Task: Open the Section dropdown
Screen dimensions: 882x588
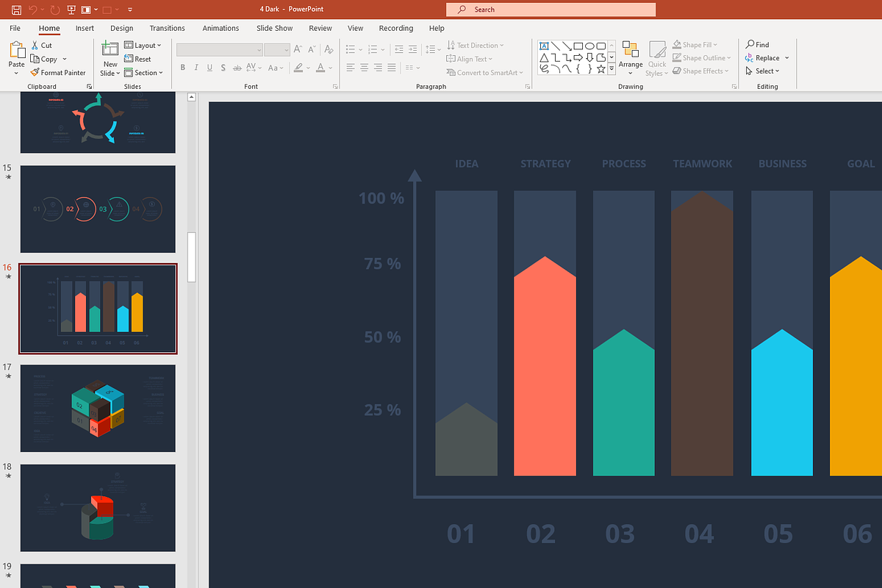Action: click(143, 73)
